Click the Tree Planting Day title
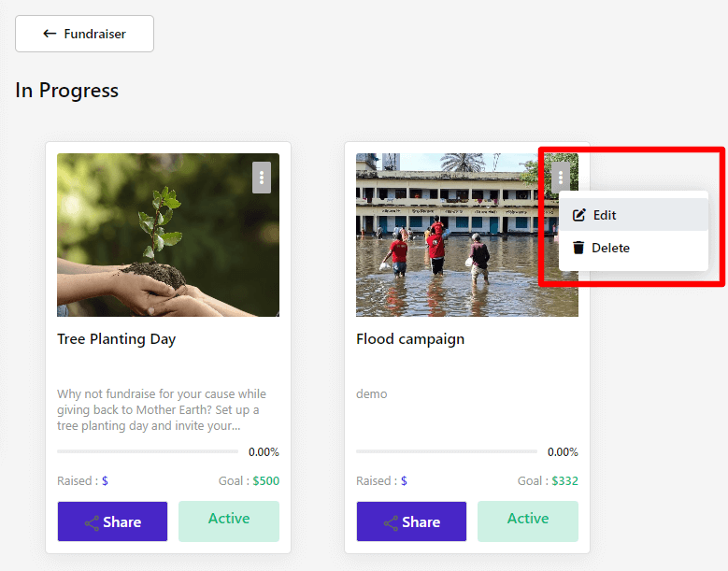The height and width of the screenshot is (571, 728). pos(116,339)
